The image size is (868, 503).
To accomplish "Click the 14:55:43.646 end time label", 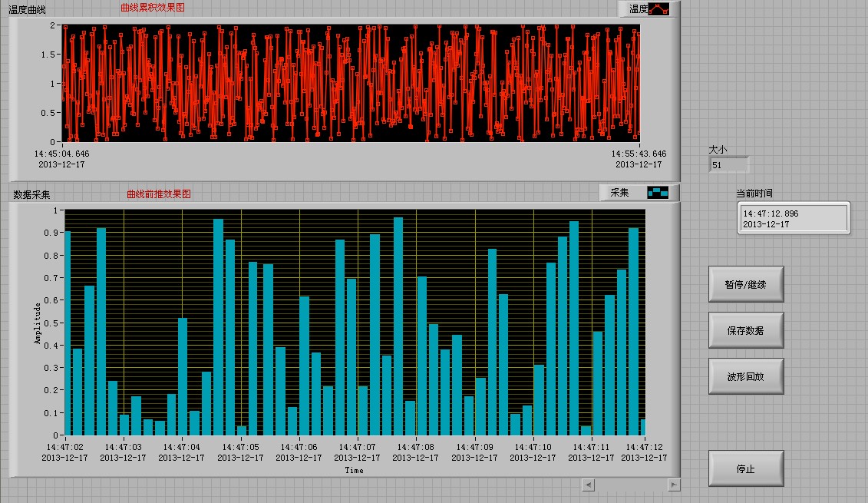I will coord(639,154).
